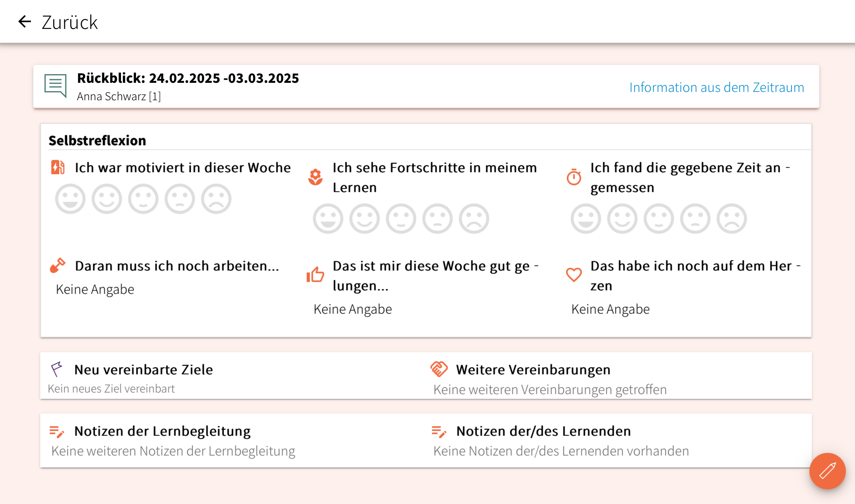Image resolution: width=855 pixels, height=504 pixels.
Task: Select very happy smiley for Fortschritte
Action: (328, 219)
